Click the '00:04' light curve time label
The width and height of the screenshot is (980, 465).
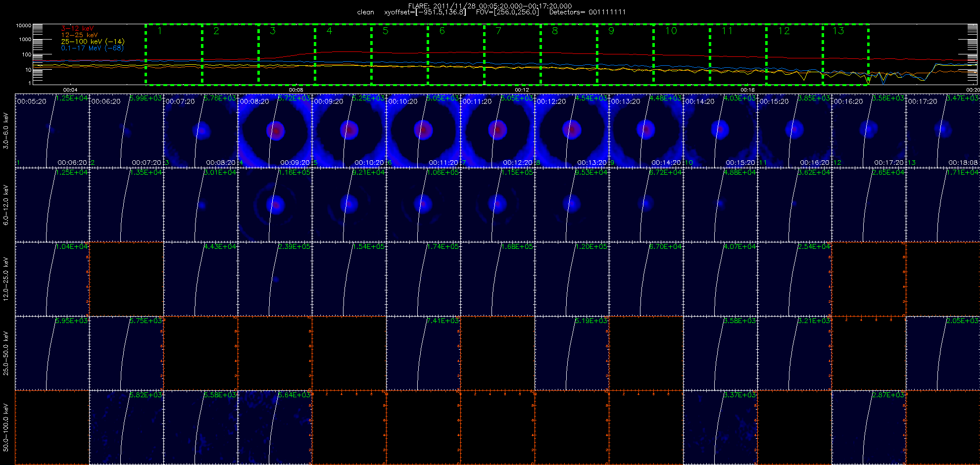[x=70, y=90]
